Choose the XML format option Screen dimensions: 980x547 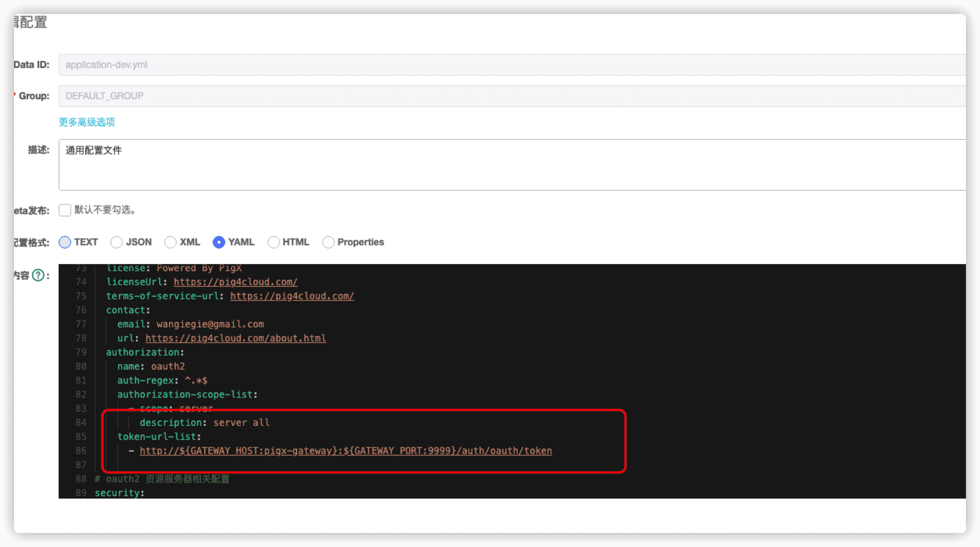[170, 242]
